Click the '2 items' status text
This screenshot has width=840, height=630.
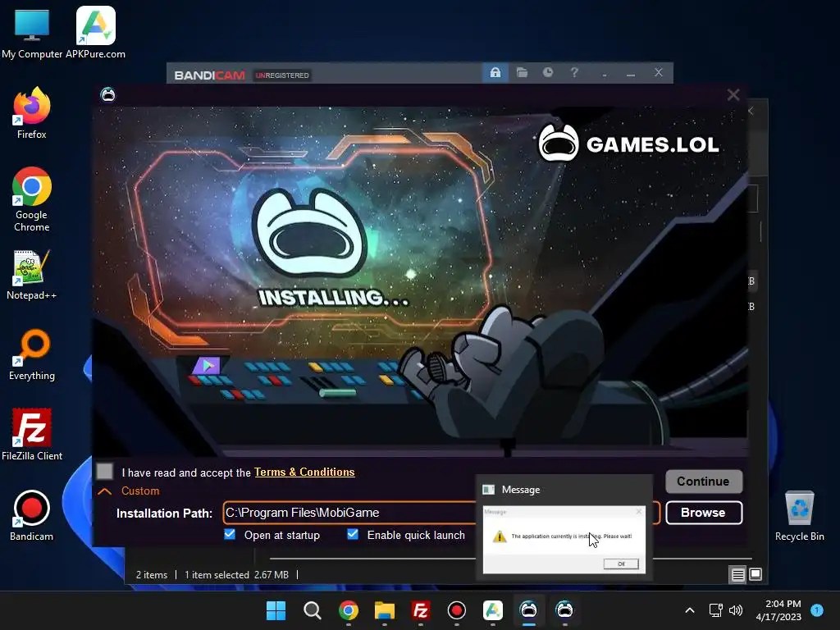pyautogui.click(x=152, y=575)
